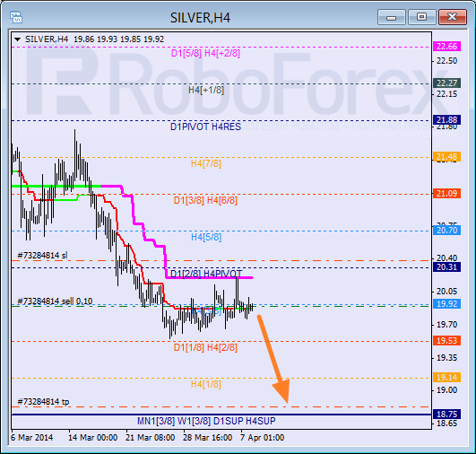Screen dimensions: 476x454
Task: Click the orange downward arrow head
Action: [x=281, y=391]
